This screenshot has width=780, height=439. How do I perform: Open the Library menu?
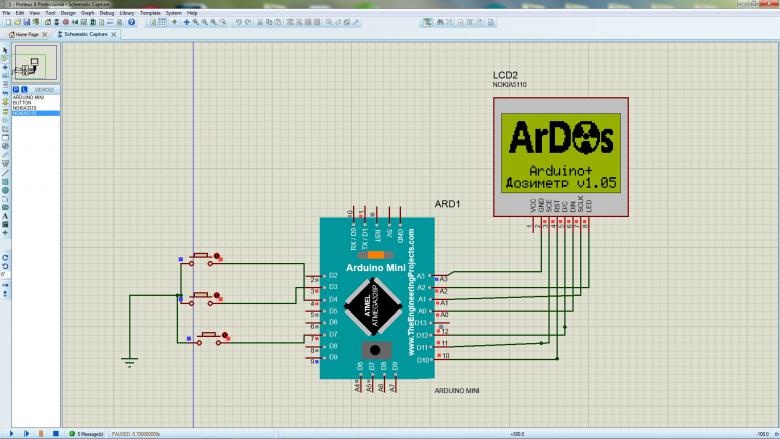click(127, 13)
